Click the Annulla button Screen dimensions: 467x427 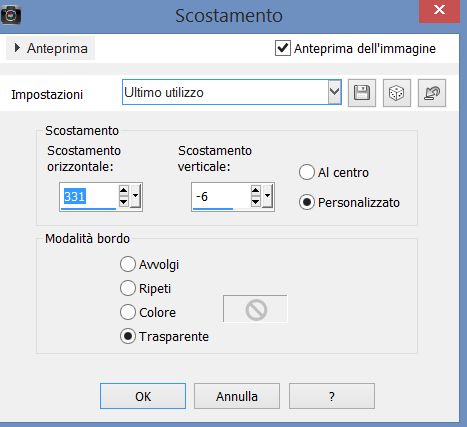[237, 396]
